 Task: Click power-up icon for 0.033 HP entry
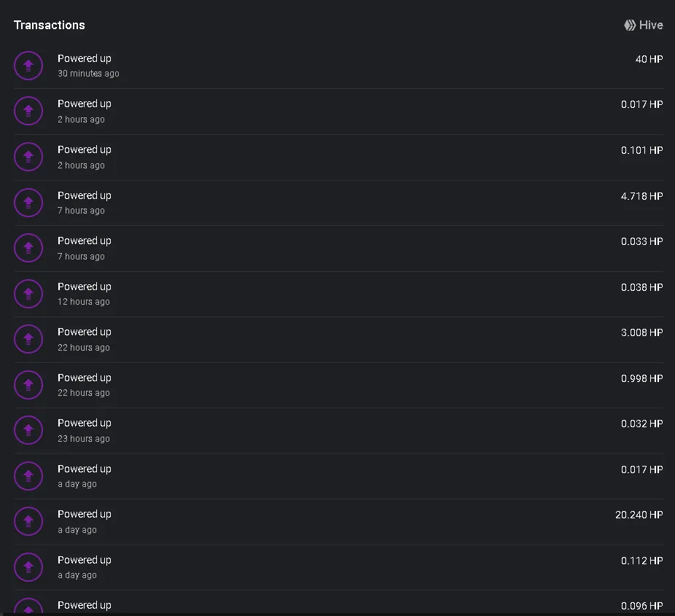click(x=28, y=248)
